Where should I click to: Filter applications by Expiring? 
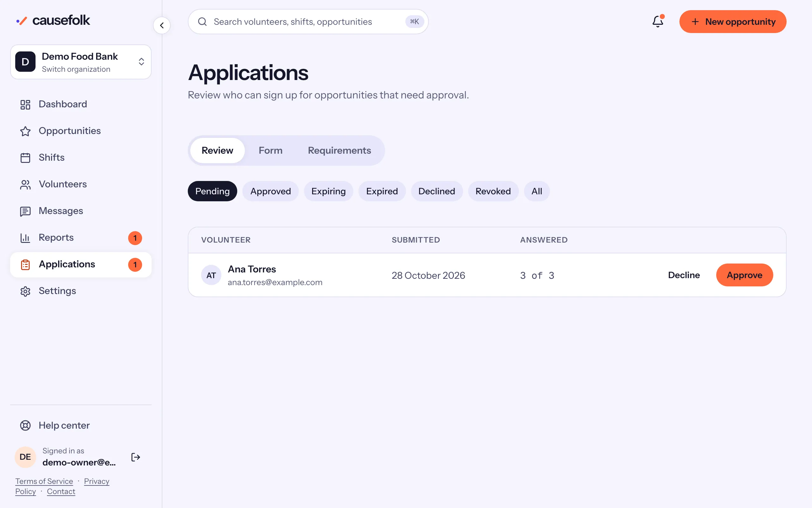tap(328, 191)
